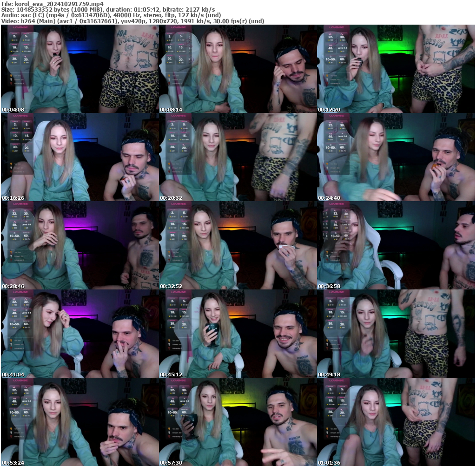Viewport: 476px width, 466px height.
Task: Click the Lovense logo in the bottom-right thumbnail
Action: pyautogui.click(x=337, y=380)
